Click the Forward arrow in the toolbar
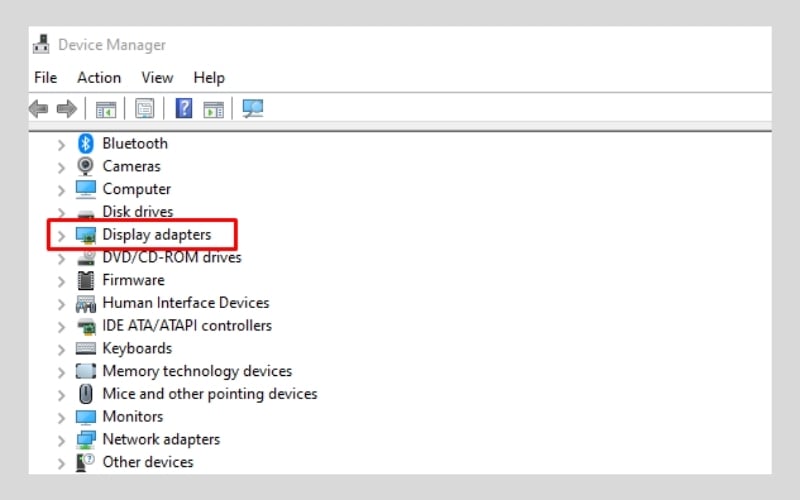The image size is (800, 500). coord(67,108)
